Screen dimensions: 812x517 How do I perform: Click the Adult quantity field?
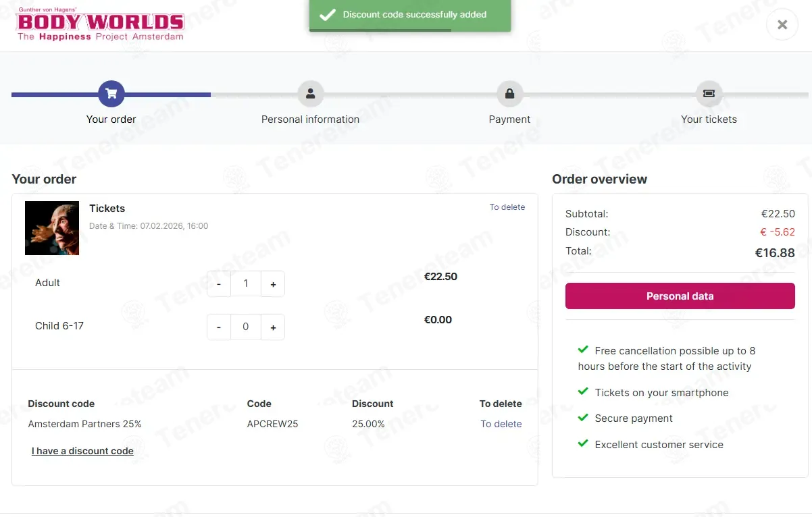pyautogui.click(x=246, y=284)
